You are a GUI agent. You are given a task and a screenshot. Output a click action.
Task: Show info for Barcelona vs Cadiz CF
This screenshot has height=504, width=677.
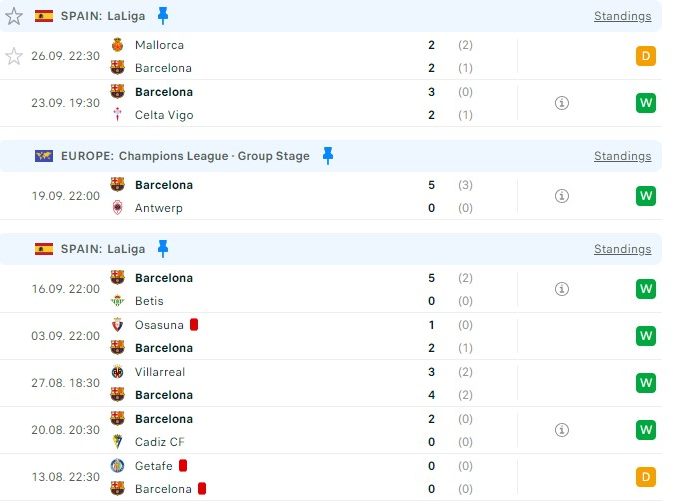[x=561, y=430]
